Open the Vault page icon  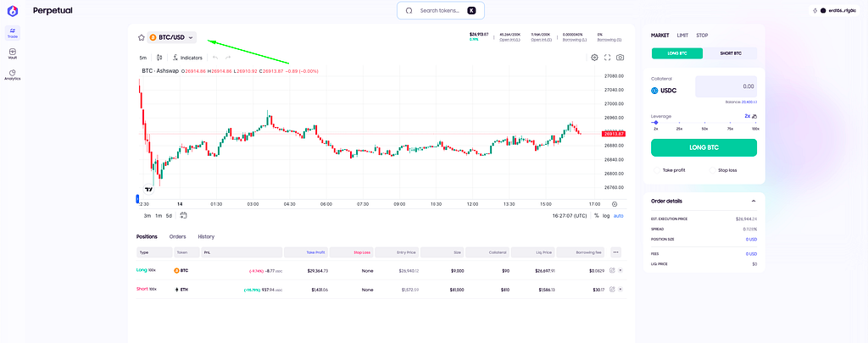(x=12, y=53)
